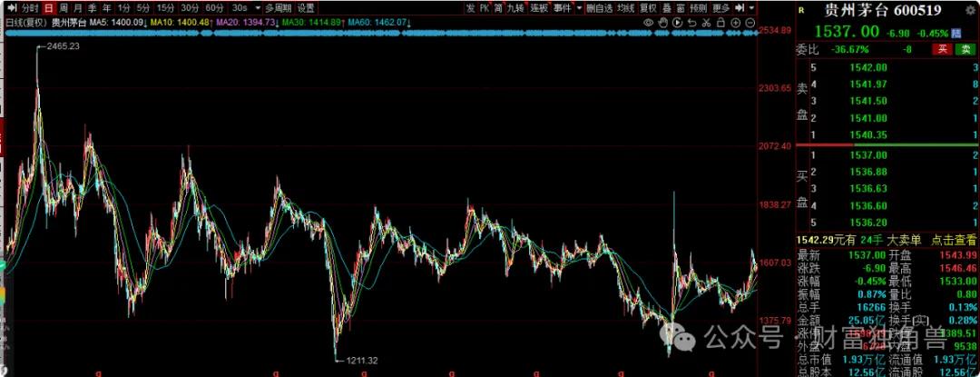Click the collapse arrow icon before 分时
Image resolution: width=980 pixels, height=377 pixels.
13,8
